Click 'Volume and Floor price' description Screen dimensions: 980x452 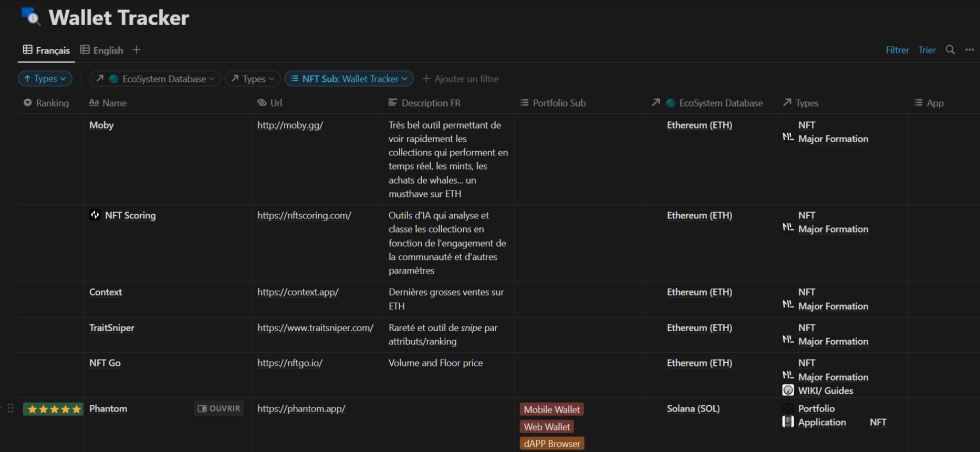click(435, 363)
